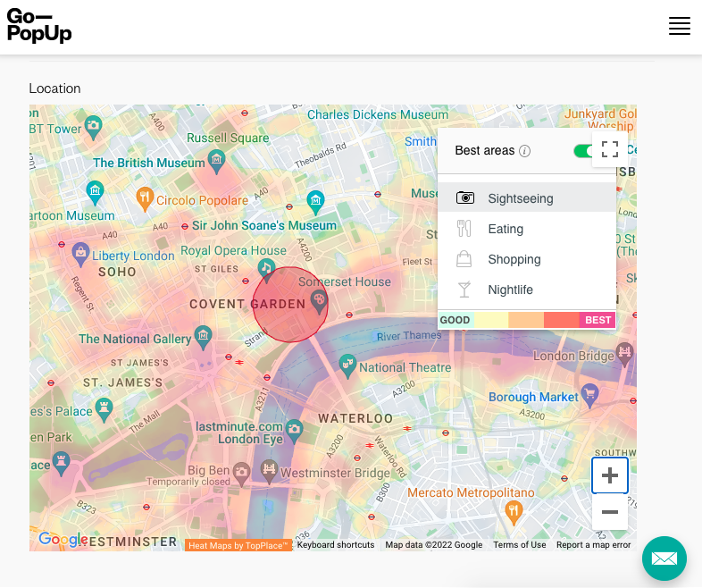Click the red location circle
The image size is (702, 588).
coord(290,305)
